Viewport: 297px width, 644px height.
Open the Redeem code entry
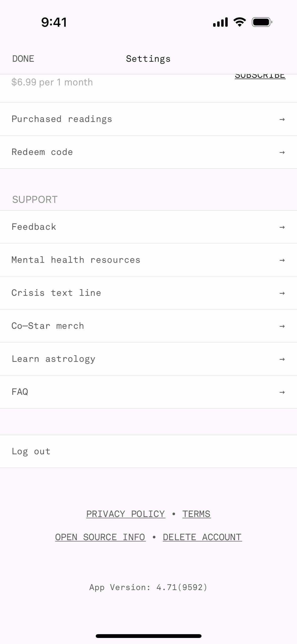click(x=42, y=152)
